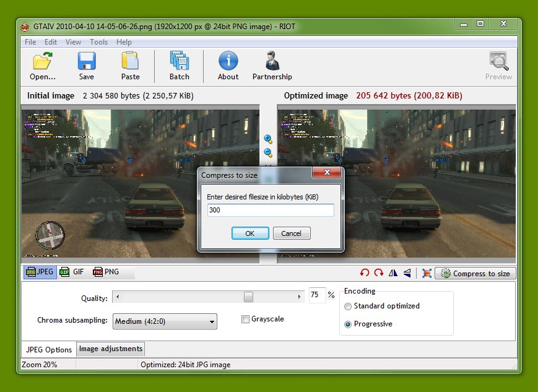Click the initial size text 2 304 580 bytes
Viewport: 538px width, 392px height.
138,95
